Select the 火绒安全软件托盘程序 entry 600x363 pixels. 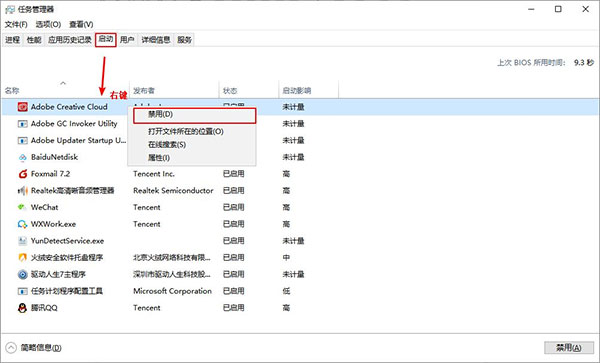(67, 257)
